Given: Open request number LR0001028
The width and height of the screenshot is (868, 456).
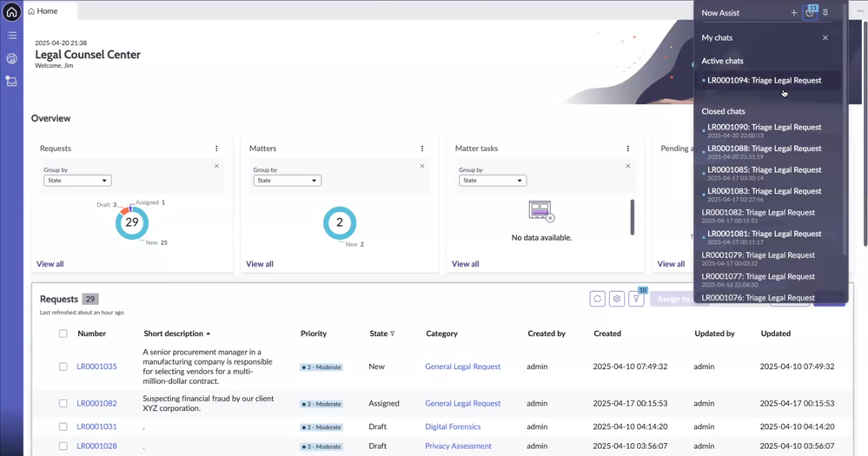Looking at the screenshot, I should click(x=96, y=446).
